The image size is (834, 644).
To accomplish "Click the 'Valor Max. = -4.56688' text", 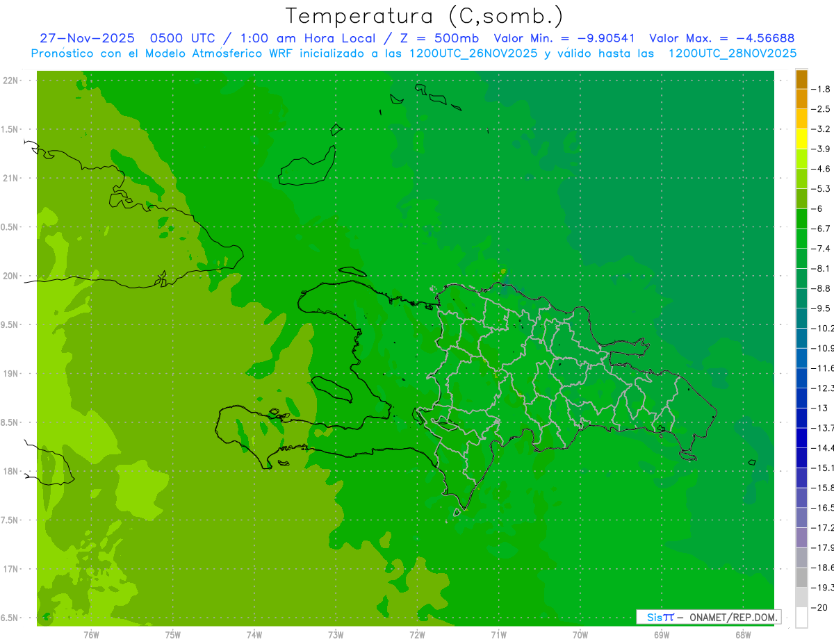I will (x=722, y=38).
